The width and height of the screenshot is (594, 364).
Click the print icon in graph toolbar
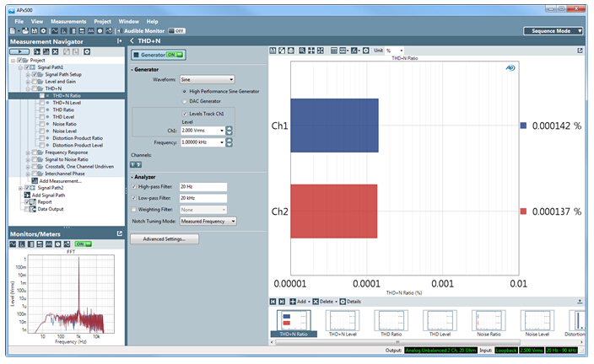click(291, 51)
